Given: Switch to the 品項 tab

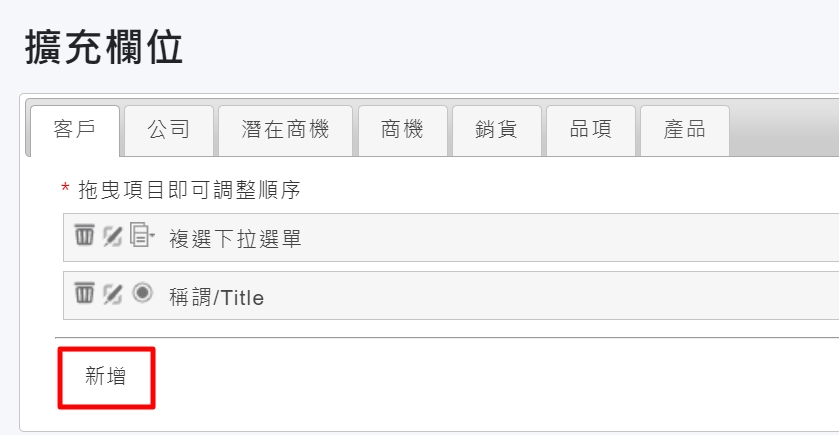Looking at the screenshot, I should (x=590, y=129).
